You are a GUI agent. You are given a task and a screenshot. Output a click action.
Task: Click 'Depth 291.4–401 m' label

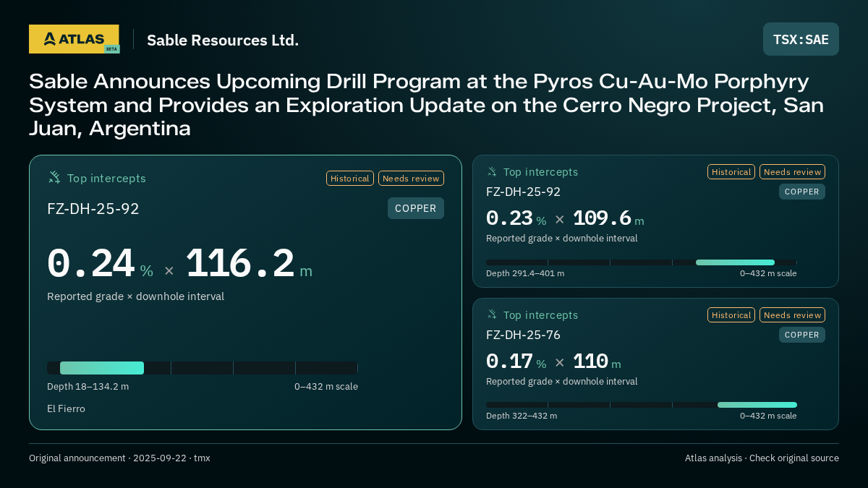[x=525, y=273]
